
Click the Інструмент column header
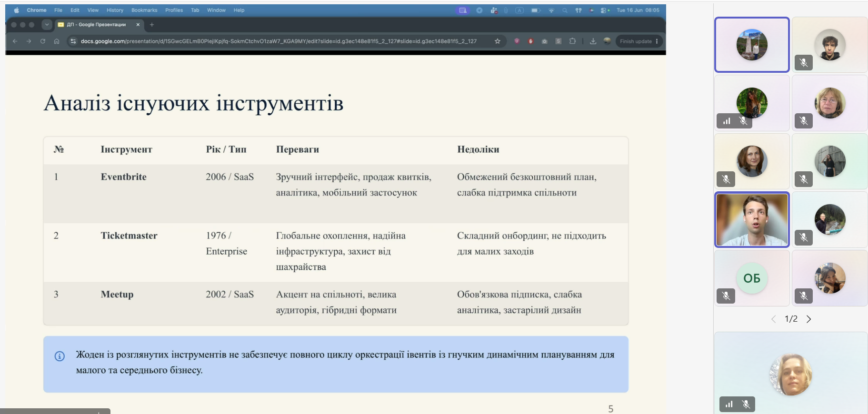coord(126,149)
